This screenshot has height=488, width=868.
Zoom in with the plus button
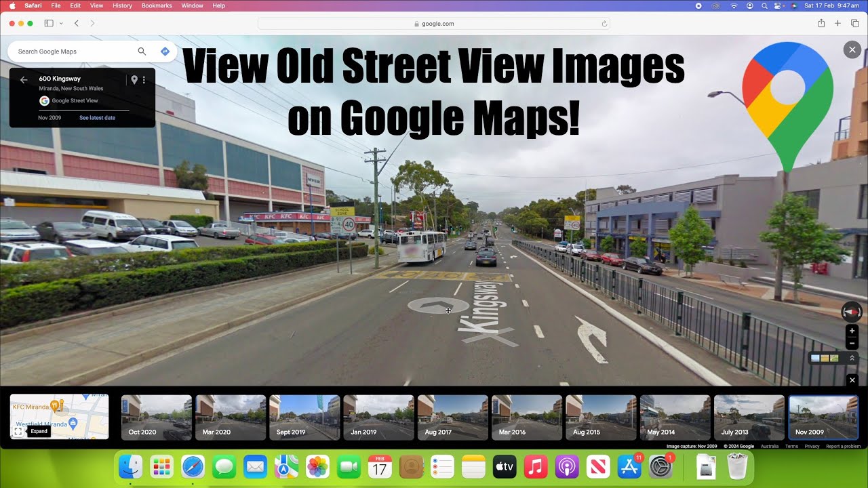(852, 331)
